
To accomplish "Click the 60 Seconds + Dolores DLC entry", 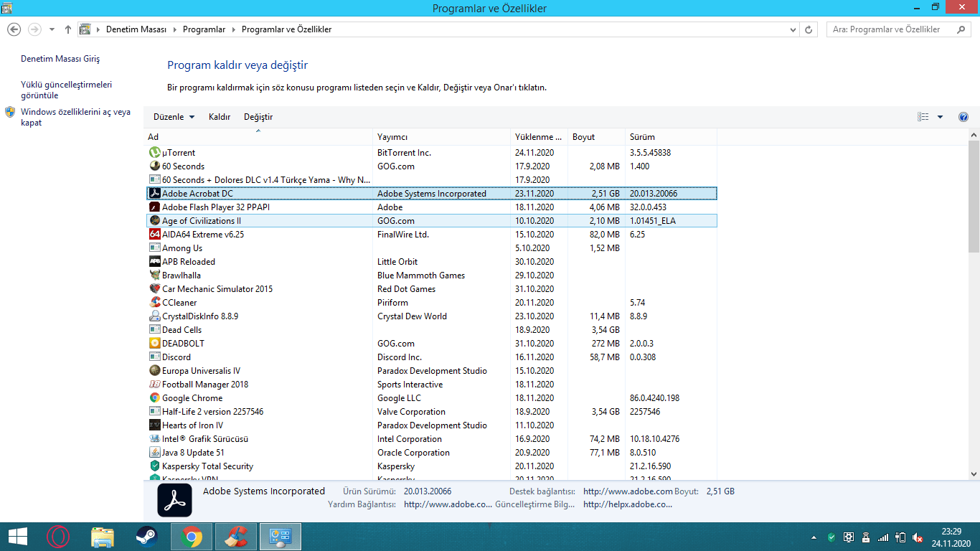I will (266, 179).
